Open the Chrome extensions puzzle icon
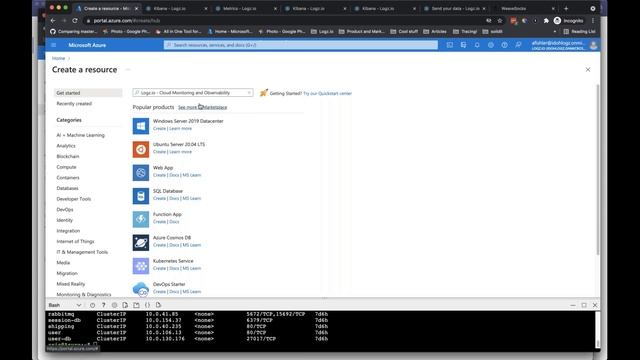This screenshot has width=640, height=360. point(546,20)
